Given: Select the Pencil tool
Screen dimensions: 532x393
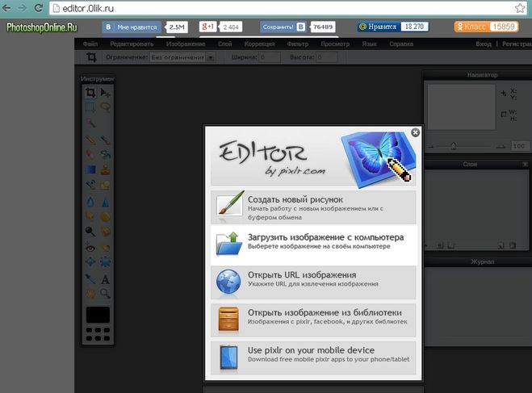Looking at the screenshot, I should pos(90,140).
